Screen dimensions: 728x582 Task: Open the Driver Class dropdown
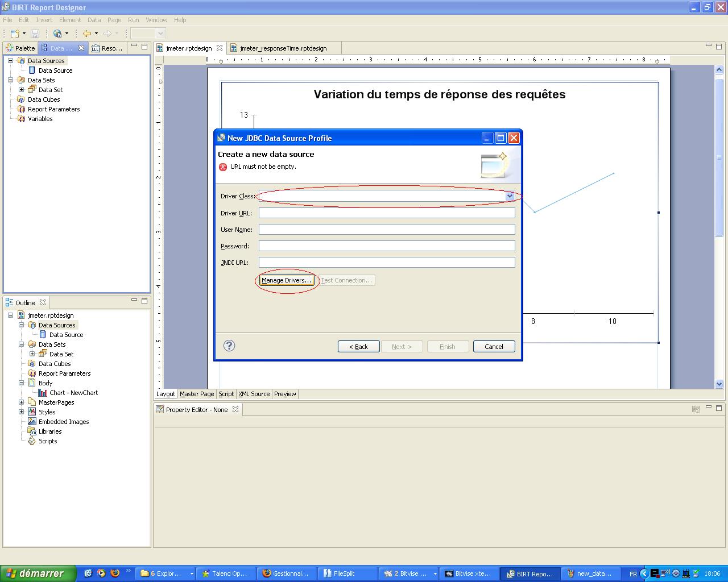click(x=510, y=196)
